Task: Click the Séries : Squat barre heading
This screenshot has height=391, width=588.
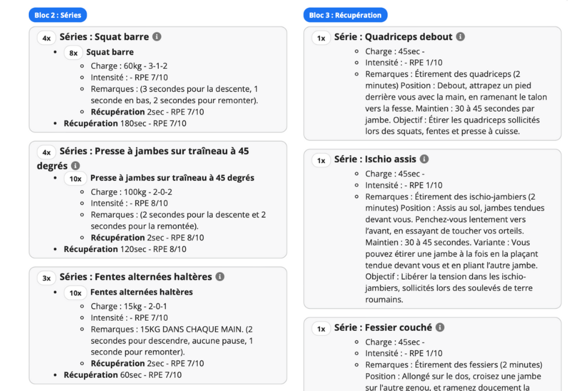Action: 104,37
